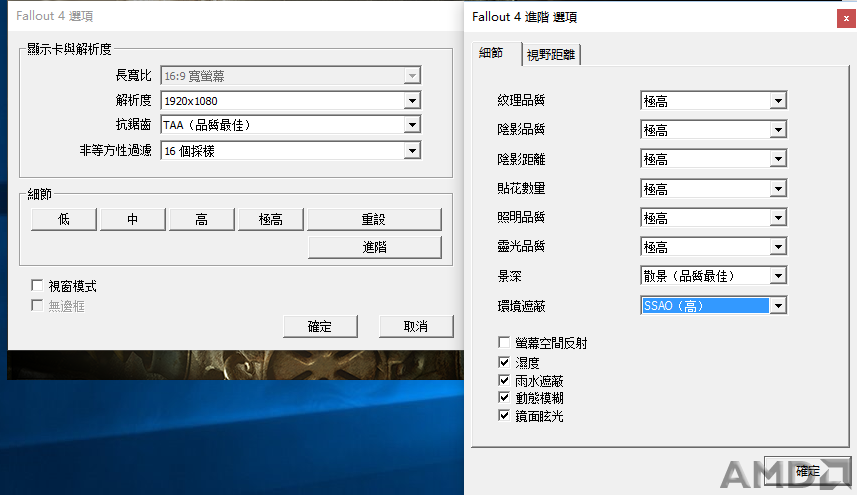Open 進階 advanced options button
This screenshot has height=495, width=857.
click(x=374, y=247)
